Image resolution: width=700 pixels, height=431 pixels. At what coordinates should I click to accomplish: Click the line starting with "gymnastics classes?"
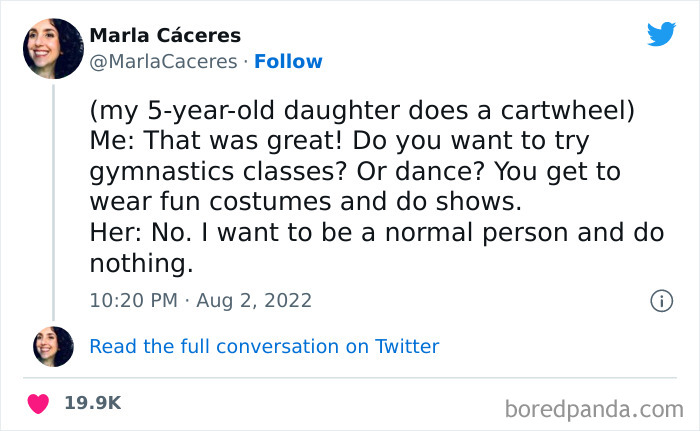tap(355, 171)
